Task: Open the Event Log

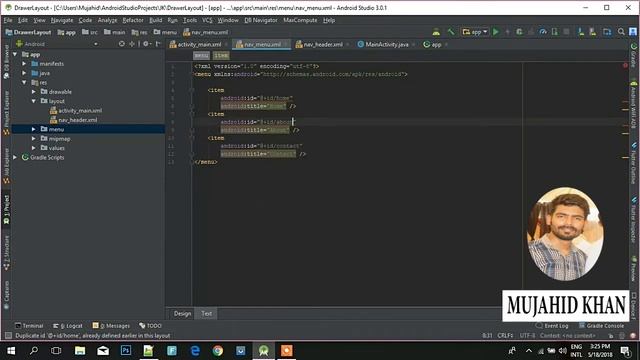Action: tap(552, 326)
